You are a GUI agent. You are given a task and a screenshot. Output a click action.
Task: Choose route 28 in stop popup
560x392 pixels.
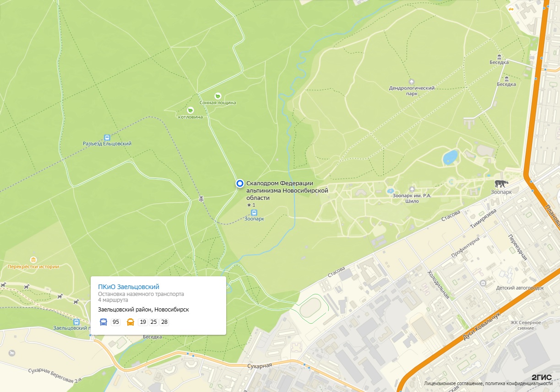pos(164,322)
